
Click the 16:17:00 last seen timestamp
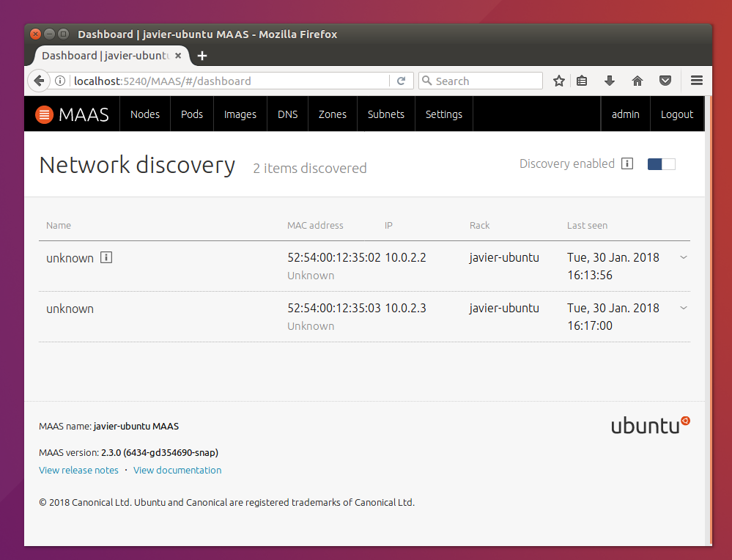[590, 325]
